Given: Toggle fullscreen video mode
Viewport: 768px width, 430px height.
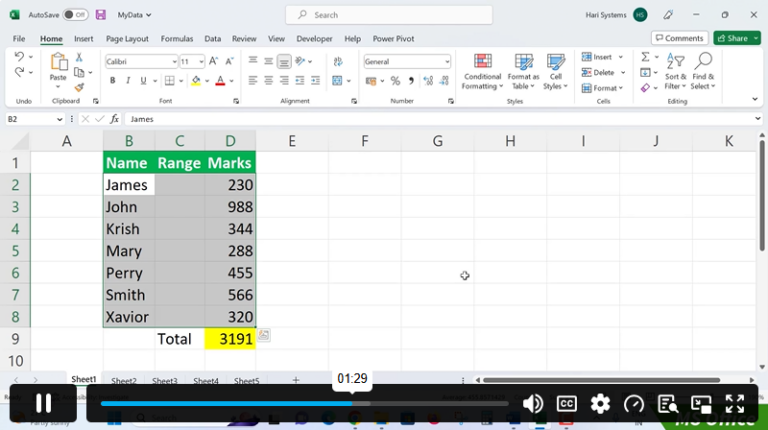Looking at the screenshot, I should (x=735, y=404).
